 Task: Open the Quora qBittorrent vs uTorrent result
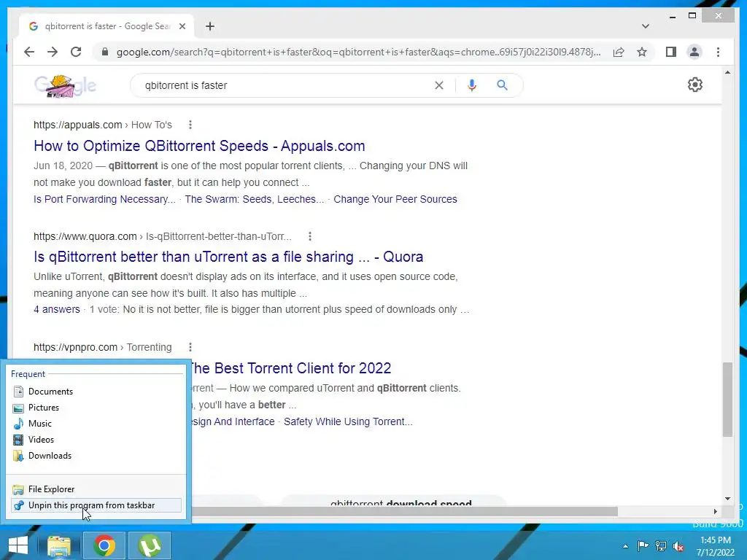click(228, 257)
